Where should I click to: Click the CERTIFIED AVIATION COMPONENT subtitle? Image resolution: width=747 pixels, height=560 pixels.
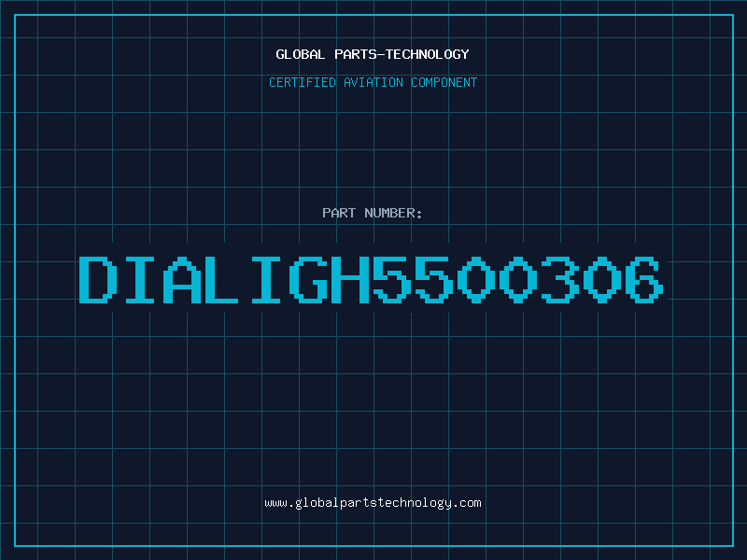tap(373, 82)
